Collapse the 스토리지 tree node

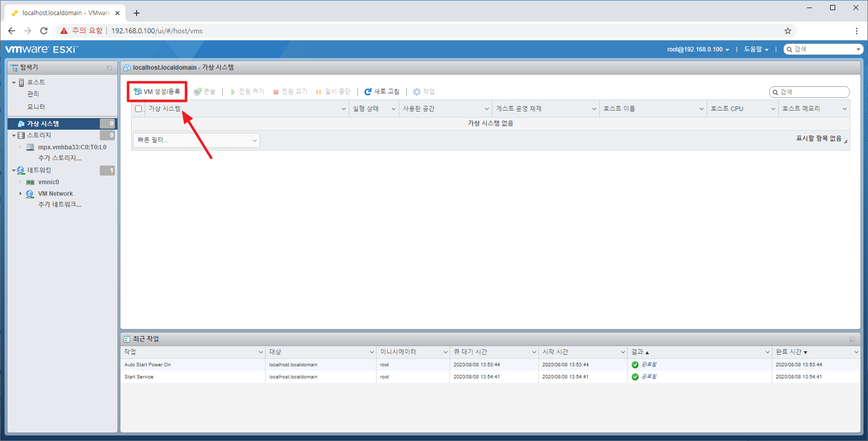[14, 135]
